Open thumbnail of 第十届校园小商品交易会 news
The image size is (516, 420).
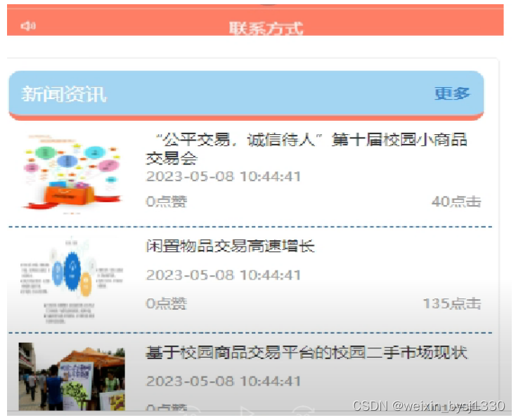click(x=72, y=173)
